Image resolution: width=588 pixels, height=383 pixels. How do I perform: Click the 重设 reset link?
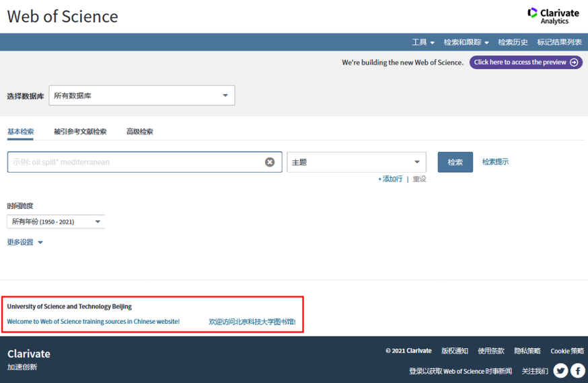point(419,179)
